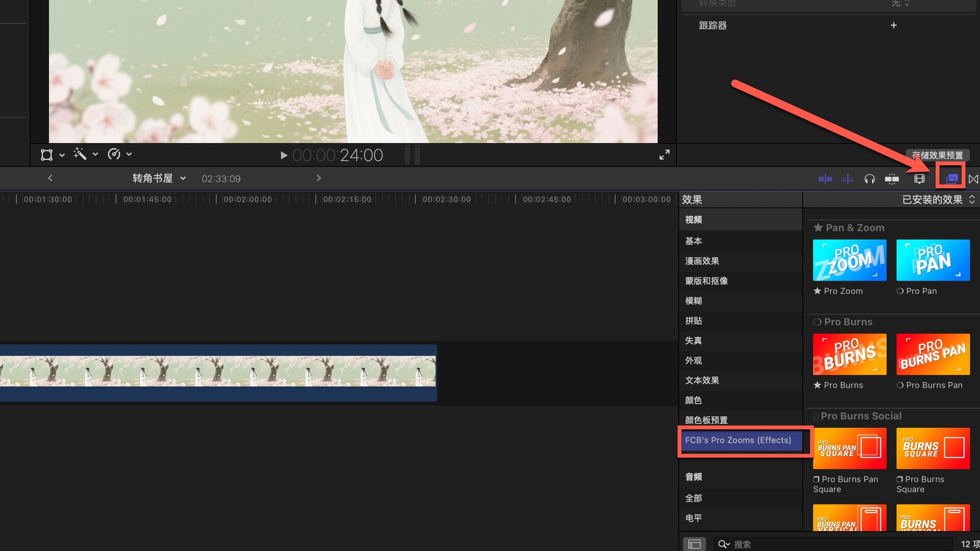Viewport: 980px width, 551px height.
Task: Open clip appearance filmstrip options
Action: 919,179
